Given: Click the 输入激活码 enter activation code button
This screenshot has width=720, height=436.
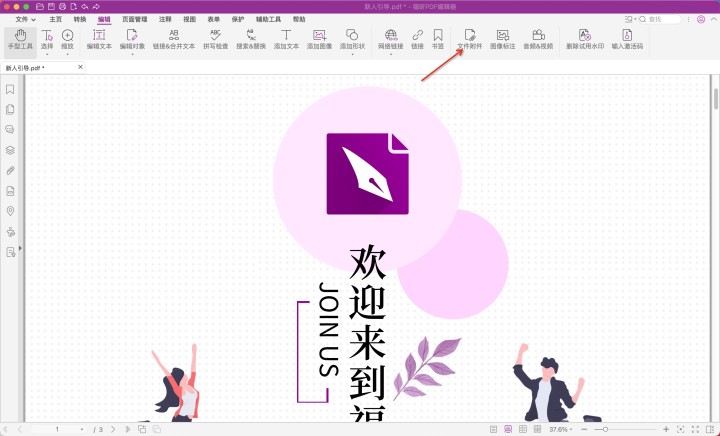Looking at the screenshot, I should pyautogui.click(x=627, y=39).
